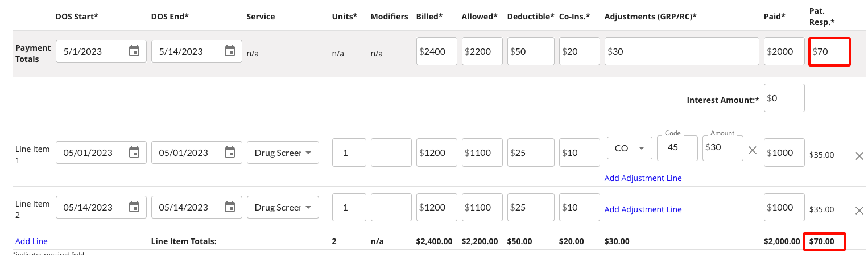Image resolution: width=868 pixels, height=255 pixels.
Task: Open calendar picker for Line Item 1 DOS Start
Action: [x=134, y=153]
